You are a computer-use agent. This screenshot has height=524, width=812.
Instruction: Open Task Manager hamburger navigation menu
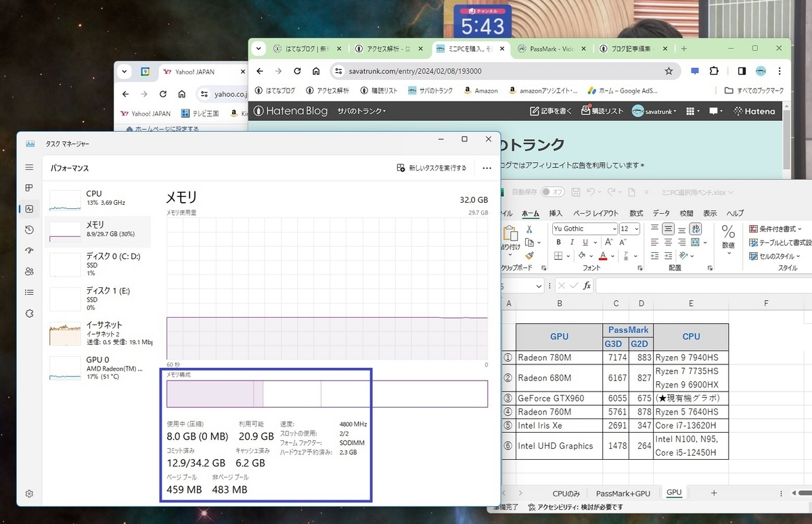29,167
